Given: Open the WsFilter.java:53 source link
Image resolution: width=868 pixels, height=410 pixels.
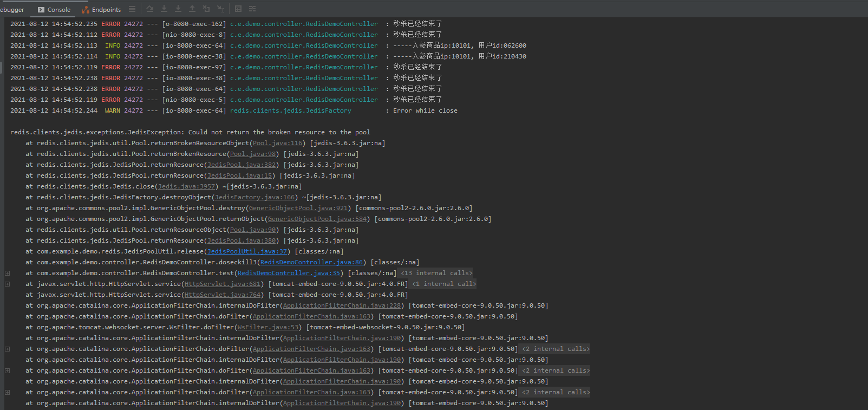Looking at the screenshot, I should click(x=267, y=327).
